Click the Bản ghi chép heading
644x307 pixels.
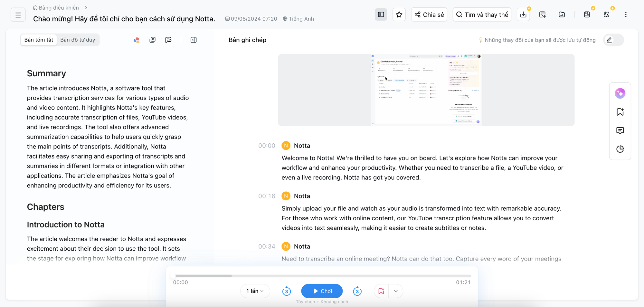(x=247, y=40)
